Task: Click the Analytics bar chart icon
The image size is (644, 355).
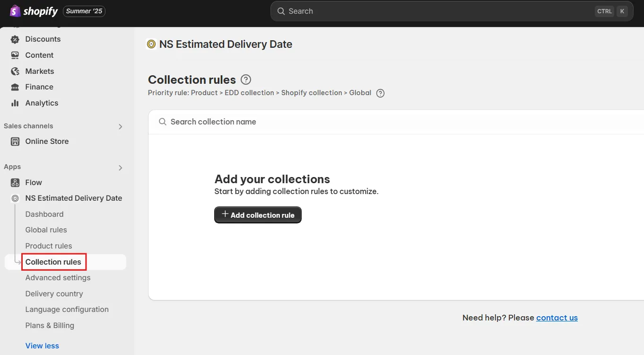Action: [15, 103]
